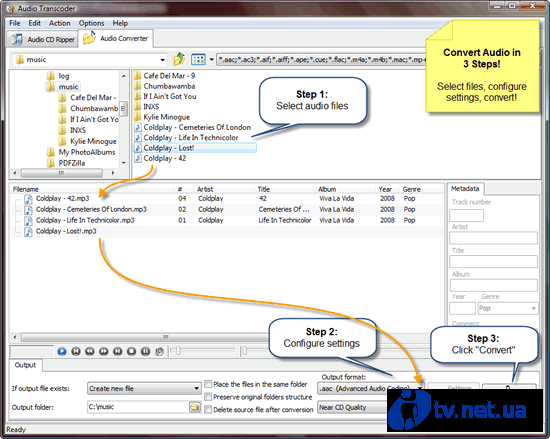Click the Audio Transcoder title bar app icon
This screenshot has height=439, width=550.
[x=11, y=8]
